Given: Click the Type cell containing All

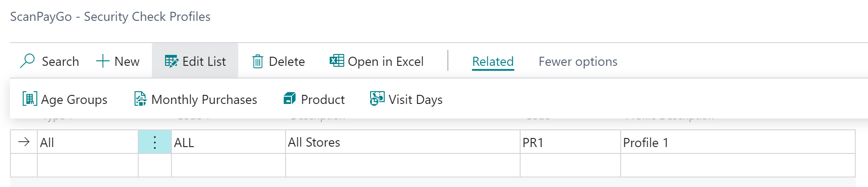Looking at the screenshot, I should click(x=86, y=142).
